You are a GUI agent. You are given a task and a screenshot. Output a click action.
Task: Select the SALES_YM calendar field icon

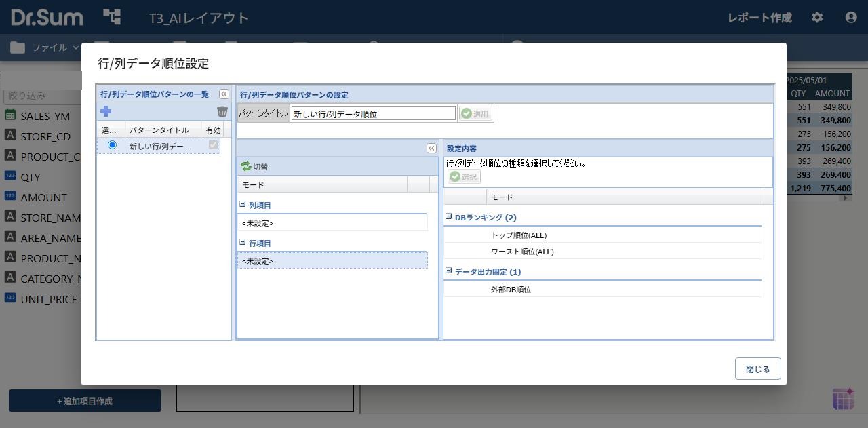point(10,115)
